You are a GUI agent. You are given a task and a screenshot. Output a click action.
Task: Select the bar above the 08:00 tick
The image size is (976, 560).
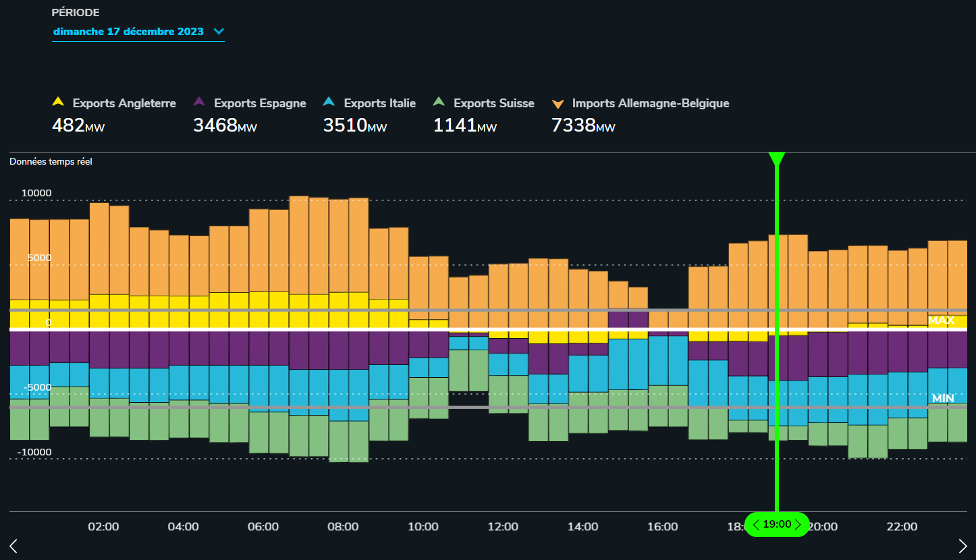[x=339, y=329]
